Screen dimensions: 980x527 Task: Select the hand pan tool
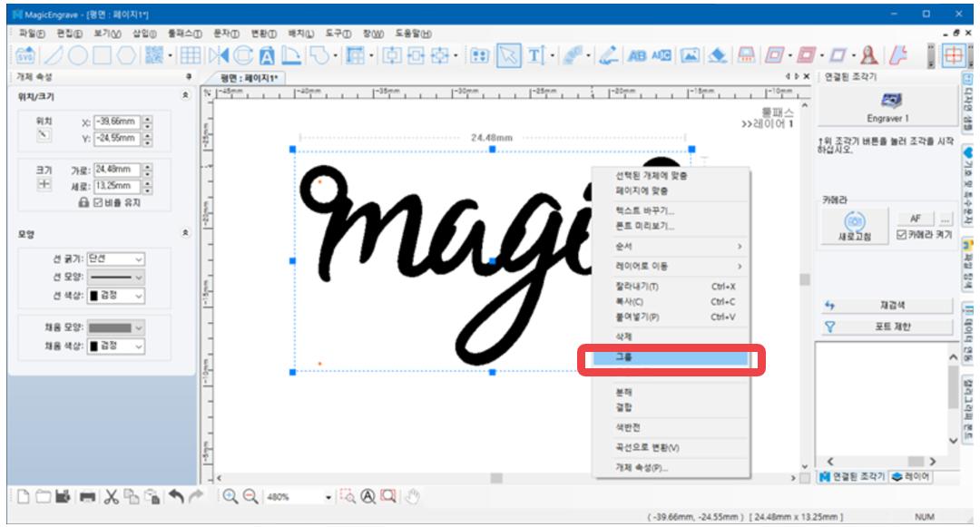click(412, 496)
